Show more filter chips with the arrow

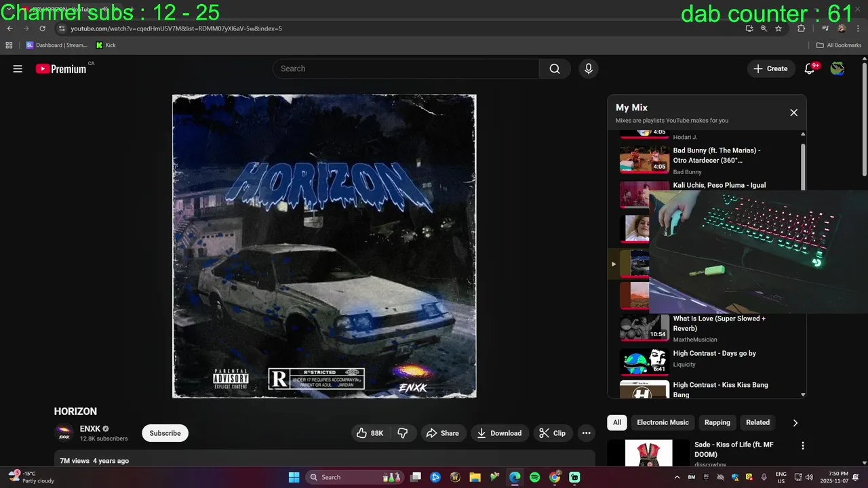795,422
